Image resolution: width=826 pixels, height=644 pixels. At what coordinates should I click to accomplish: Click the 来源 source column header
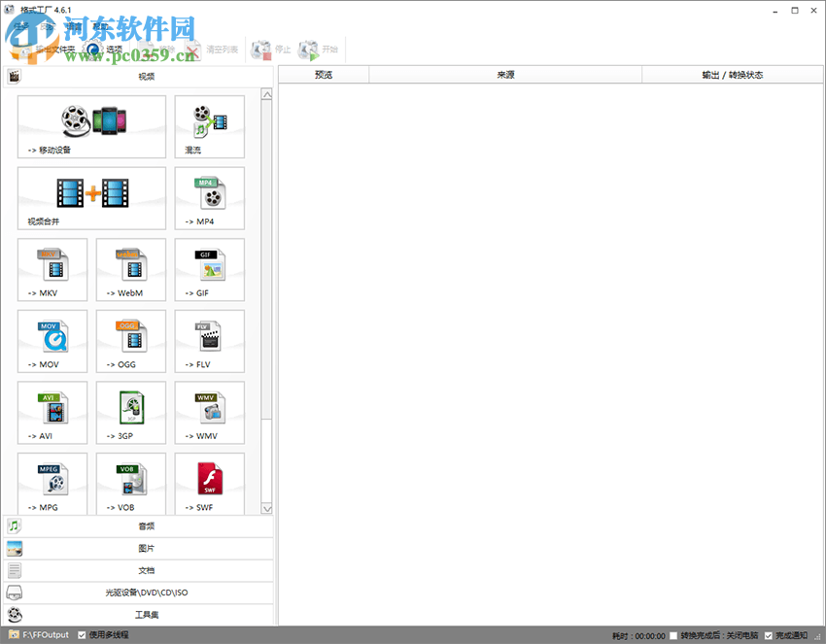tap(505, 75)
